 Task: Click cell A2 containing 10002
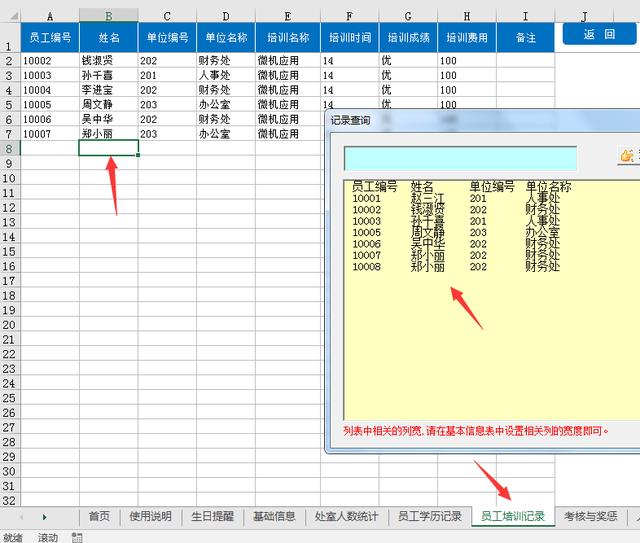coord(50,60)
